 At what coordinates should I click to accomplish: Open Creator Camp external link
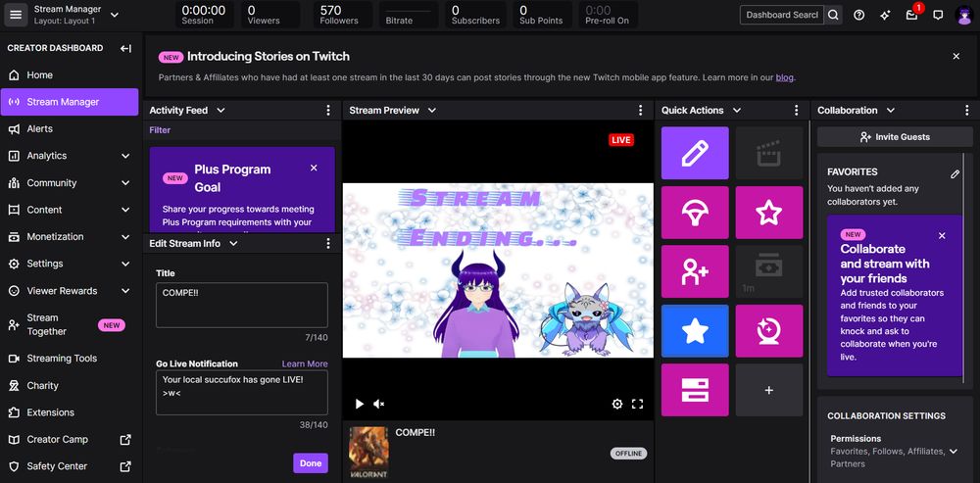(70, 439)
